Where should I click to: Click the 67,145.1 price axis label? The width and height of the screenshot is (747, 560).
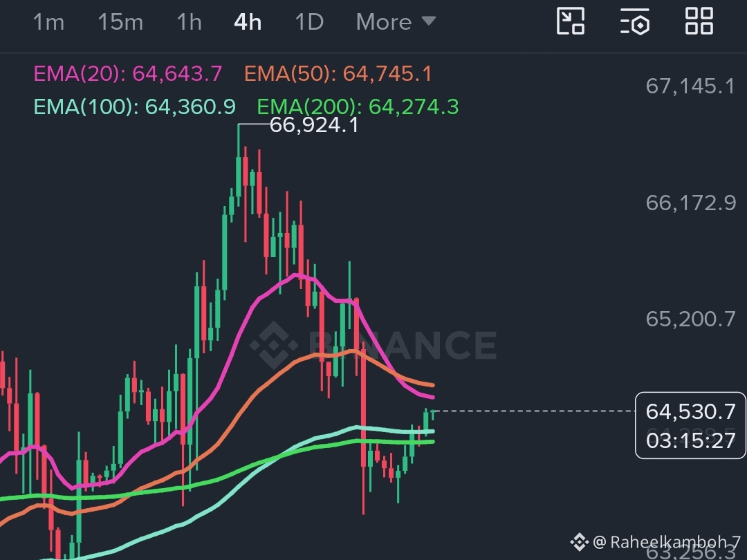pos(691,86)
